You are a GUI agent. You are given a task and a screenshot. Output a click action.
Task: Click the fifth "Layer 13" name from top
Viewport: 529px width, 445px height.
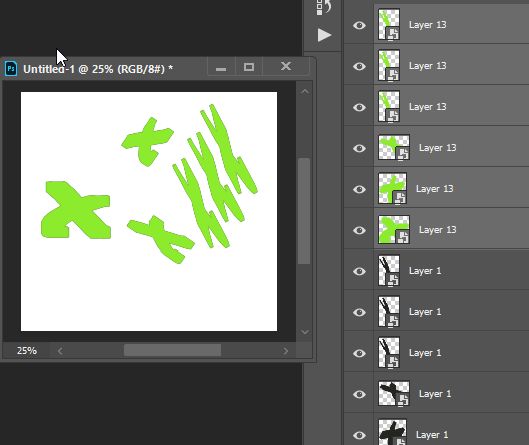[x=435, y=189]
